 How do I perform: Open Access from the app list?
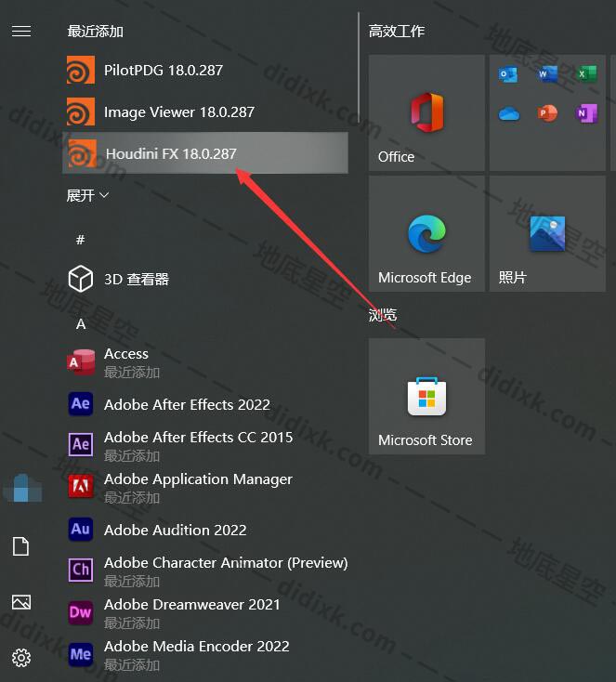[x=126, y=354]
